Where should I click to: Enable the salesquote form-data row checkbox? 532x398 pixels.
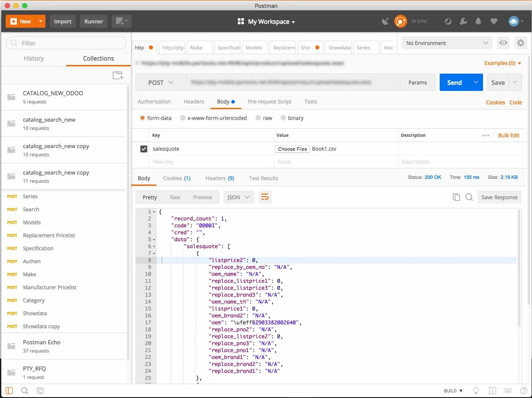(x=143, y=149)
